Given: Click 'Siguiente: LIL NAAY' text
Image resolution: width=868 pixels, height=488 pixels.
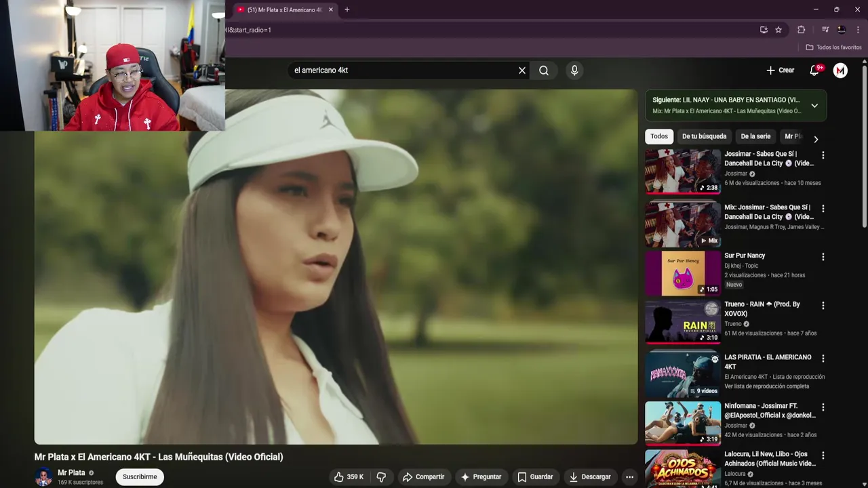Looking at the screenshot, I should point(726,100).
